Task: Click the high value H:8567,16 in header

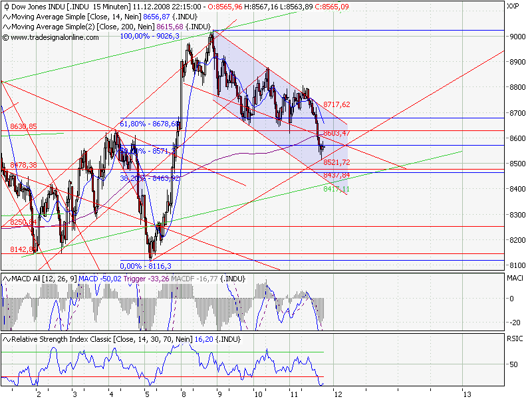Action: 260,7
